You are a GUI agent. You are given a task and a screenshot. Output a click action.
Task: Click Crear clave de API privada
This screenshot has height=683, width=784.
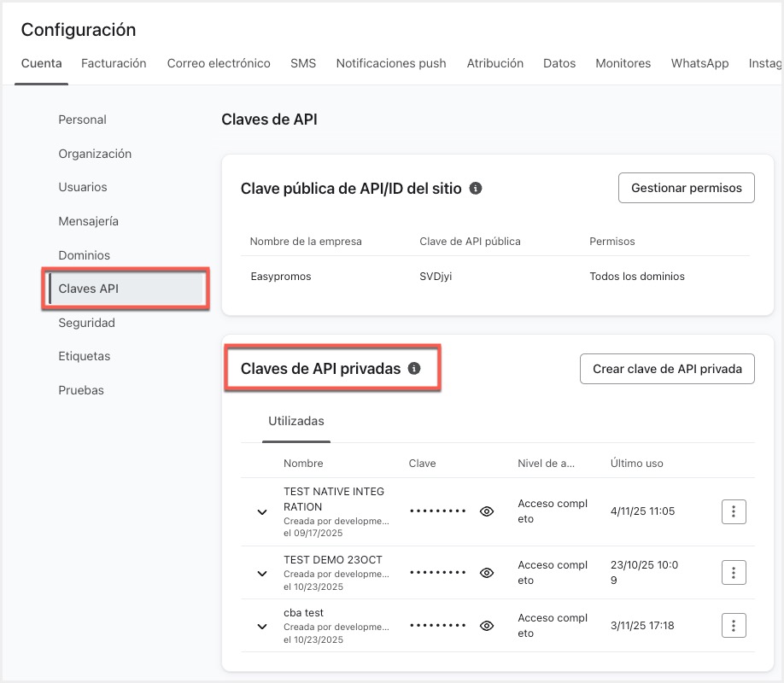pos(667,369)
